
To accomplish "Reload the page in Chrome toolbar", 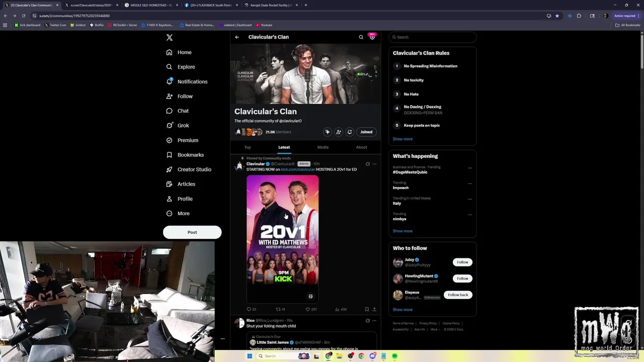I will coord(23,16).
